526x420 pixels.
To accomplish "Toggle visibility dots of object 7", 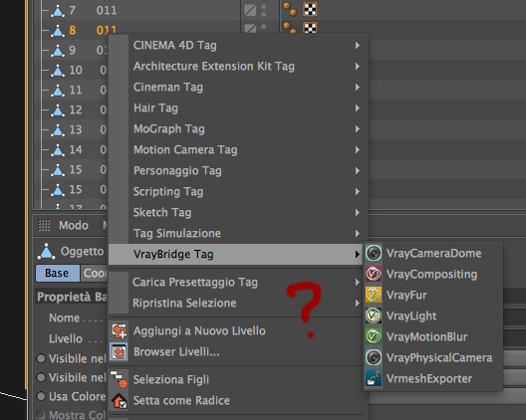I will [x=264, y=10].
